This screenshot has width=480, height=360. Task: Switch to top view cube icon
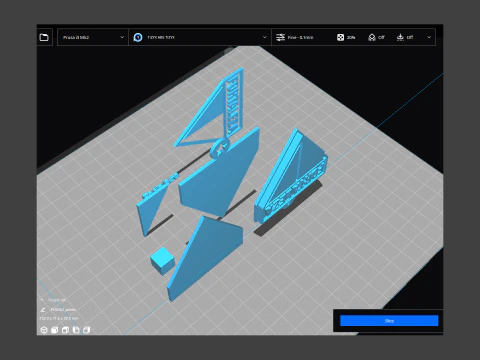tap(65, 330)
